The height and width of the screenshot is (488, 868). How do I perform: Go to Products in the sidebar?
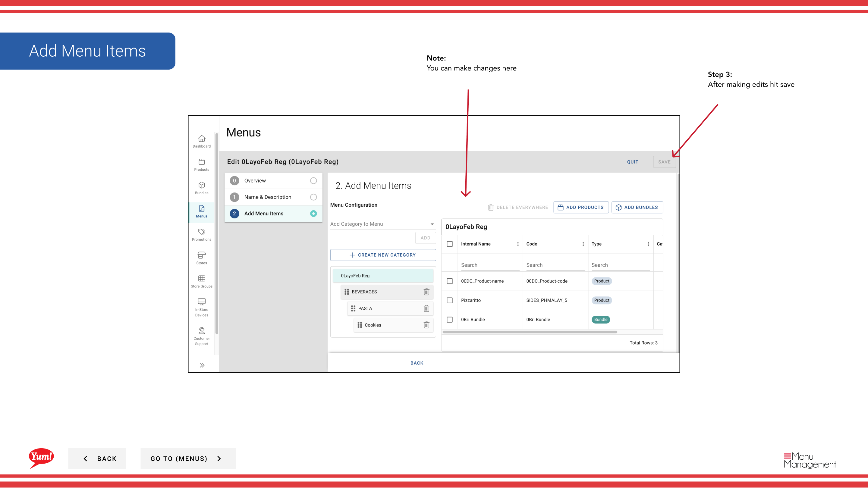point(202,165)
